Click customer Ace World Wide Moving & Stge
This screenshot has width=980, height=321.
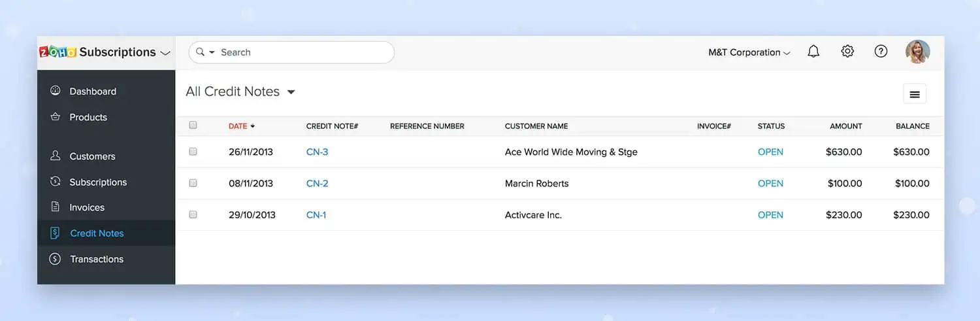click(571, 152)
